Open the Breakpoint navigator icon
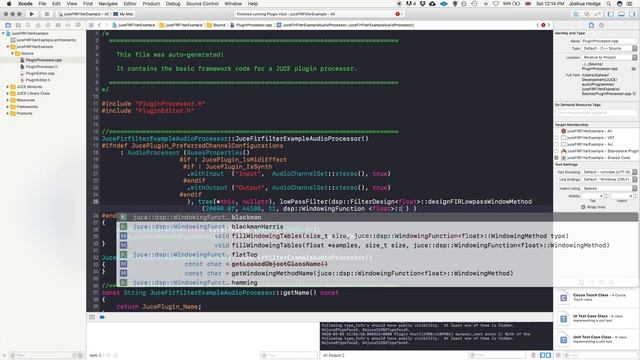The image size is (640, 360). pos(68,25)
